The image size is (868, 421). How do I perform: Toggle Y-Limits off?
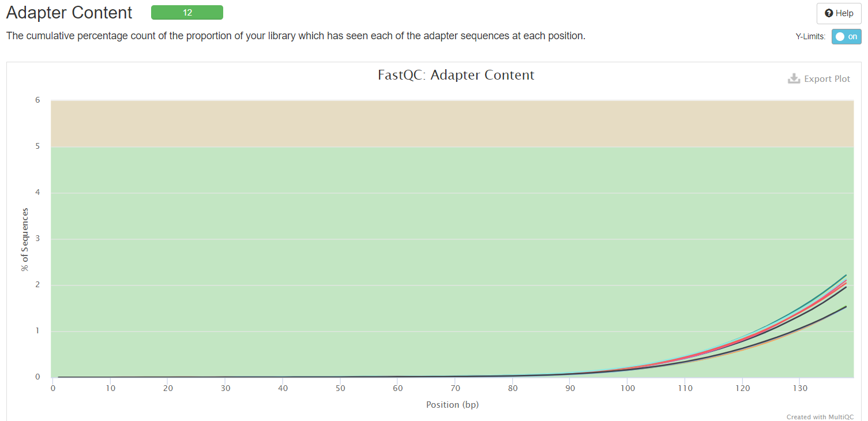pos(846,36)
